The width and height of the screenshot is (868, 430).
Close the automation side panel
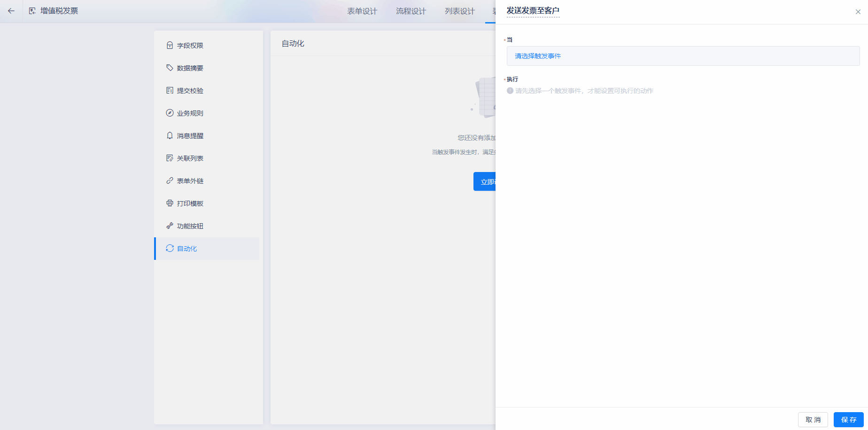[858, 12]
